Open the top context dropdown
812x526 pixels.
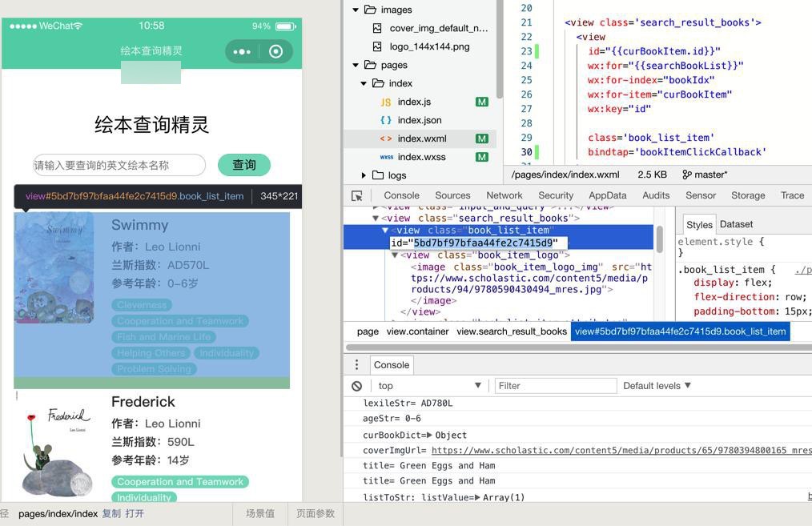[429, 386]
